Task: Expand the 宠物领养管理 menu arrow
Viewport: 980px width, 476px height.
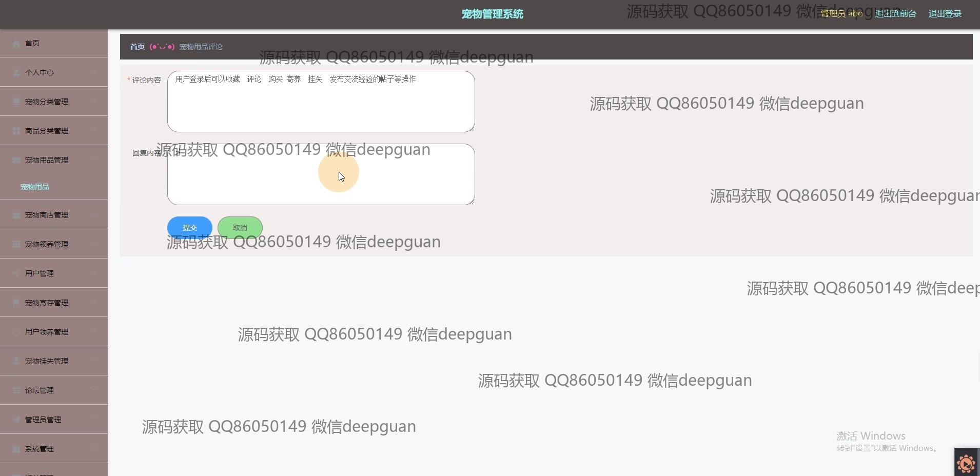Action: click(x=94, y=244)
